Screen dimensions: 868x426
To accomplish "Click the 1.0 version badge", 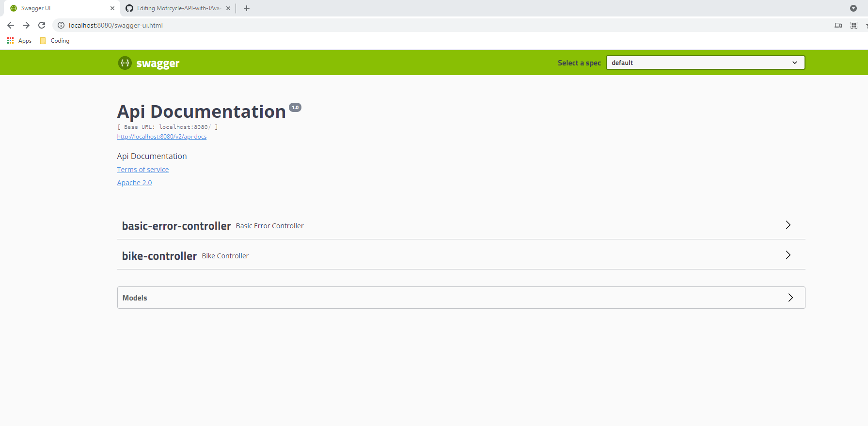I will tap(295, 108).
